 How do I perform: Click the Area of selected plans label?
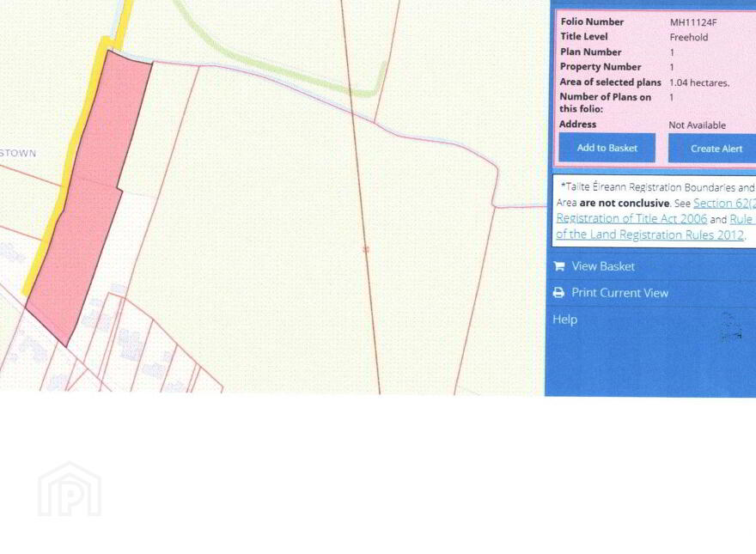click(x=611, y=82)
